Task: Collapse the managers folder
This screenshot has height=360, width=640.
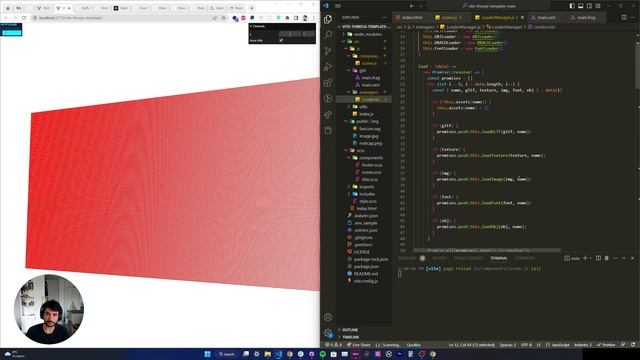Action: (x=364, y=92)
